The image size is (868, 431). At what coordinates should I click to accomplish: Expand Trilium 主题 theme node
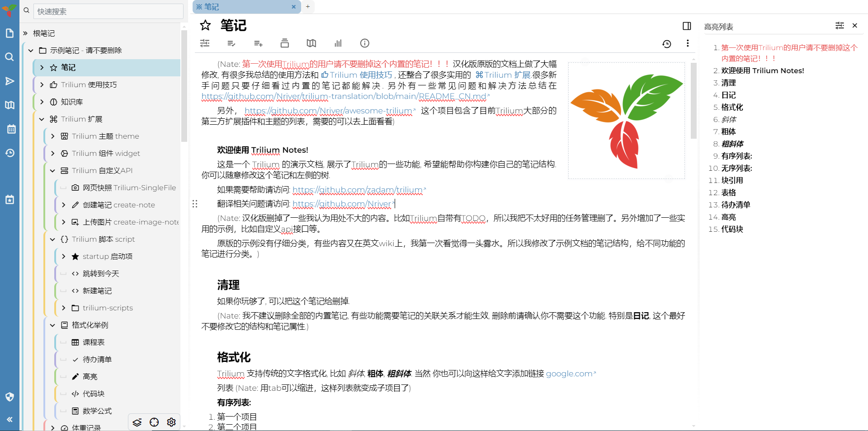(52, 136)
